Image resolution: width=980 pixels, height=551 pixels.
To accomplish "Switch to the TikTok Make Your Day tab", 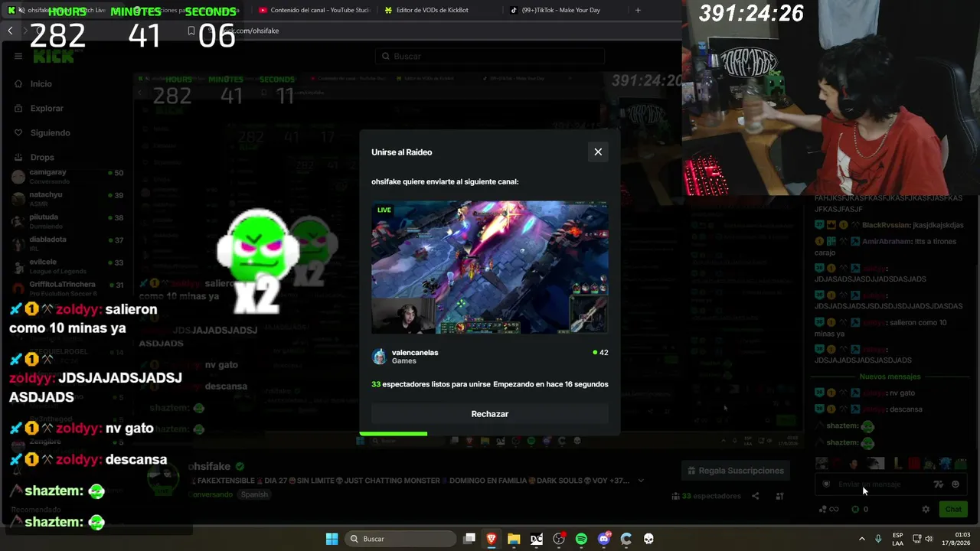I will [x=567, y=10].
